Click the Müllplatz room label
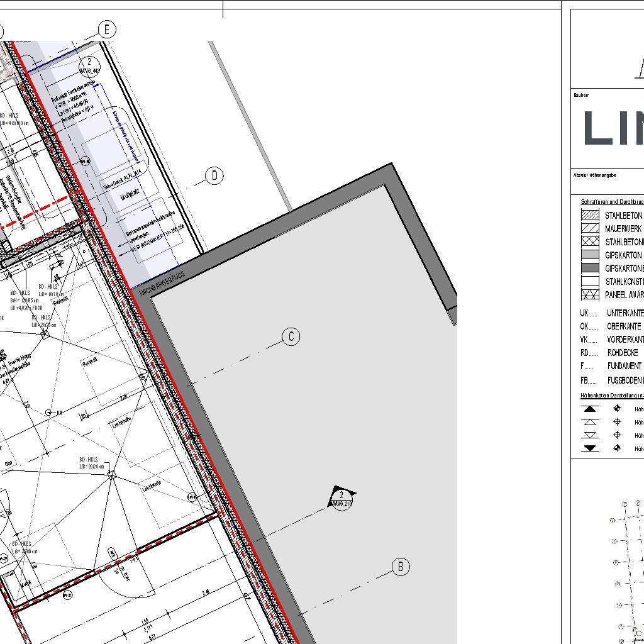 click(131, 196)
